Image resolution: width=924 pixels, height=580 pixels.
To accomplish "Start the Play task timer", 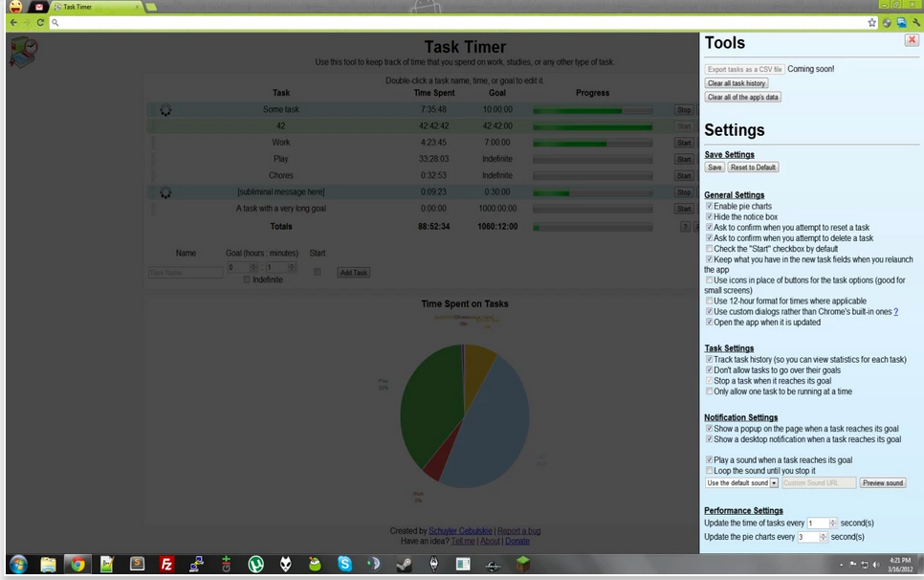I will (684, 159).
